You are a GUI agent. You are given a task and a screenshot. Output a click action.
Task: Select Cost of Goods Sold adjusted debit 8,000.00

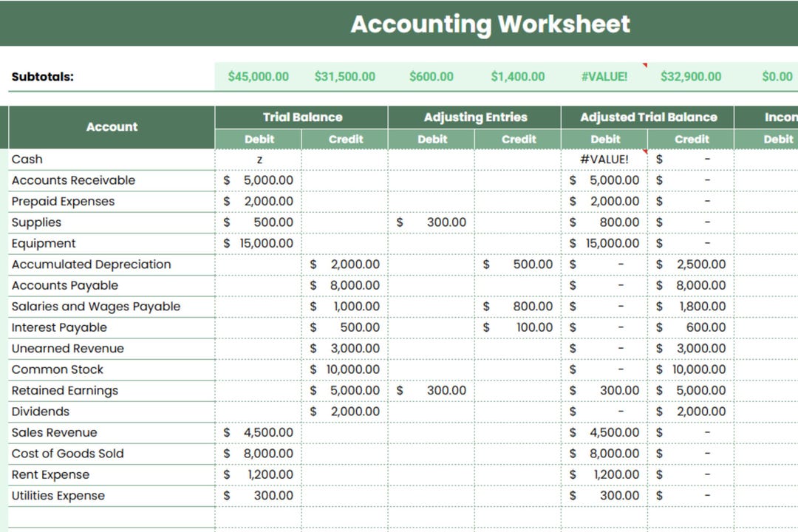pos(604,454)
